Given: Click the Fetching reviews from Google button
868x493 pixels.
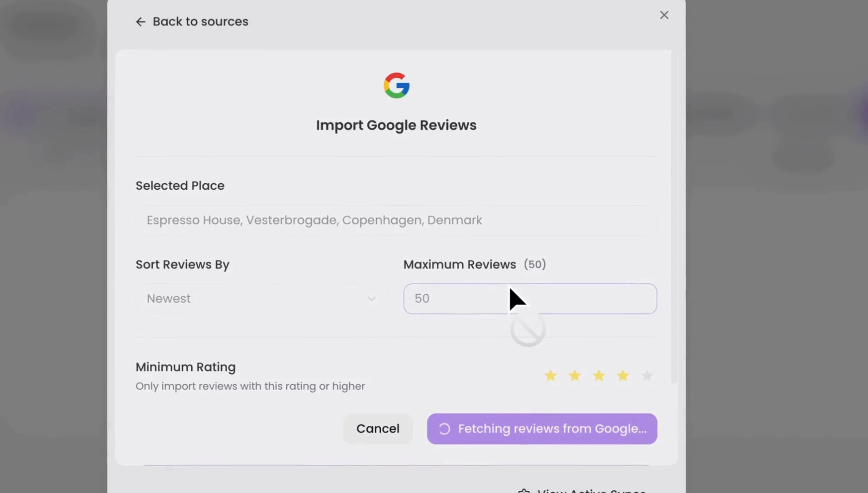Looking at the screenshot, I should coord(542,429).
